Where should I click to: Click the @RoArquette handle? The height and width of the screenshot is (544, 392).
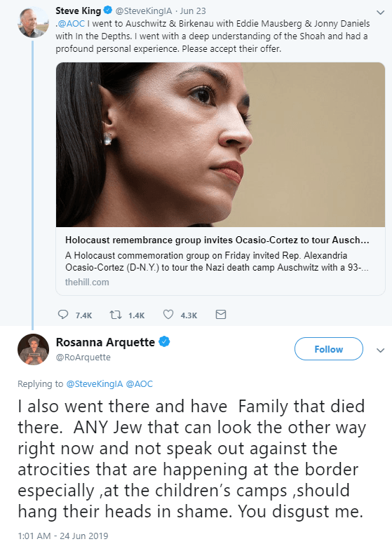click(x=83, y=358)
